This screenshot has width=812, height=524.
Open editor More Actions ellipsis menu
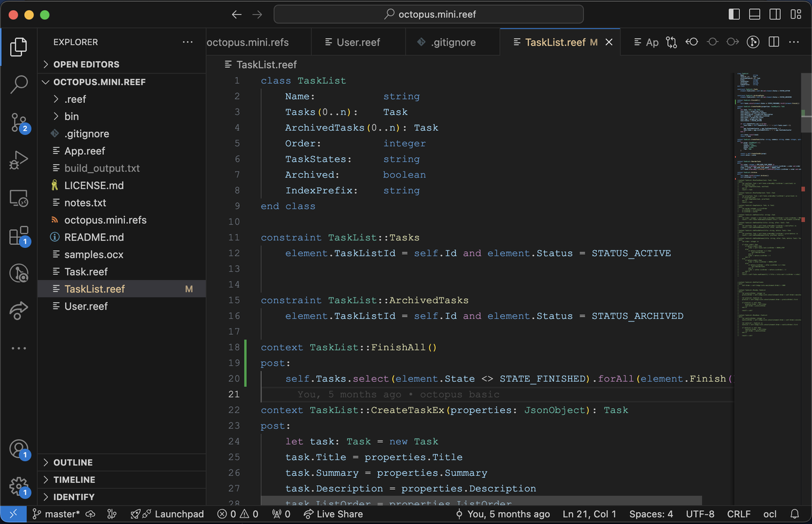[794, 42]
